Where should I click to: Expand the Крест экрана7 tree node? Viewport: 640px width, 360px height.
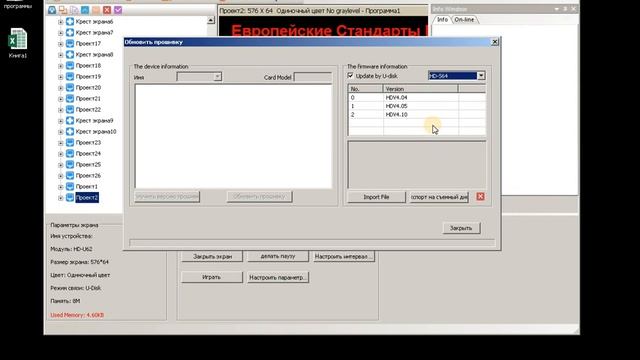[x=61, y=33]
